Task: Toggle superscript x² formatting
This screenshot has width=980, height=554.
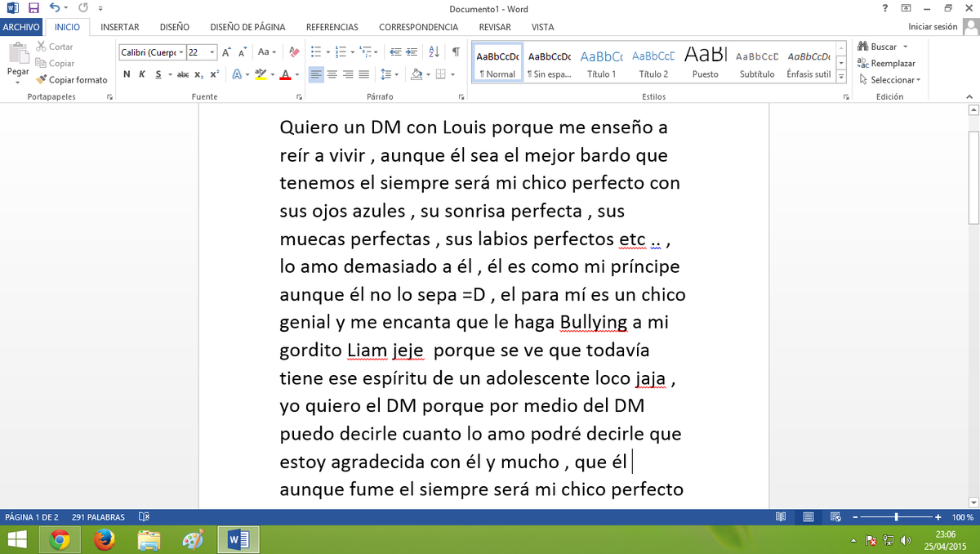Action: (214, 74)
